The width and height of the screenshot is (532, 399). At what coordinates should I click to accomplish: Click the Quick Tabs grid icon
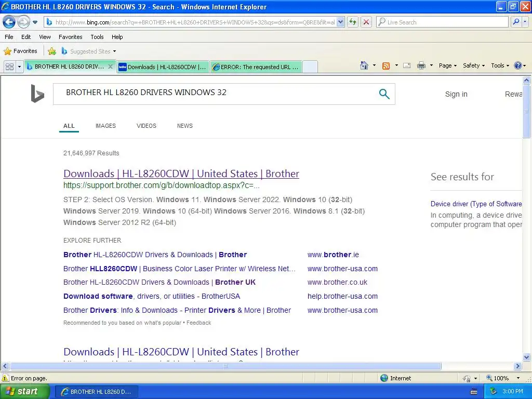pyautogui.click(x=9, y=67)
